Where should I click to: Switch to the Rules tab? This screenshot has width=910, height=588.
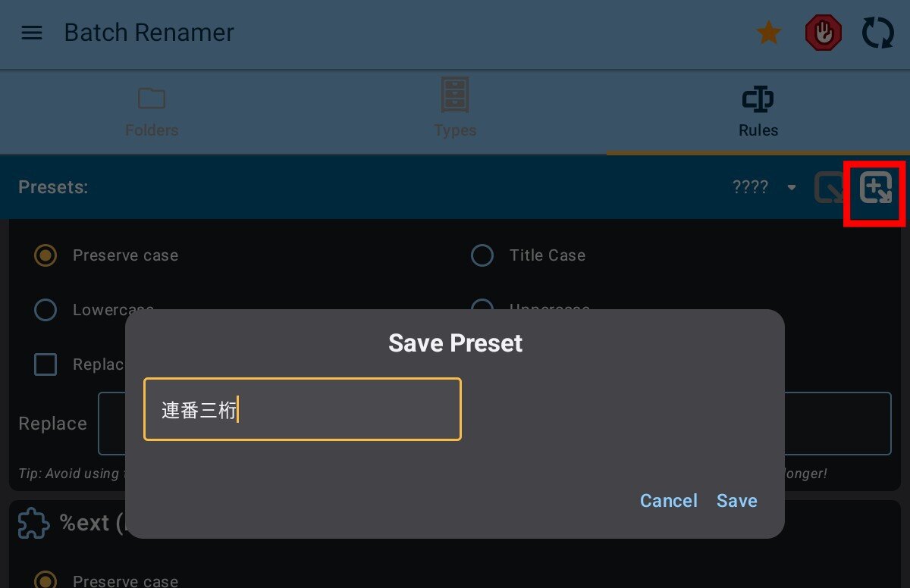[758, 111]
